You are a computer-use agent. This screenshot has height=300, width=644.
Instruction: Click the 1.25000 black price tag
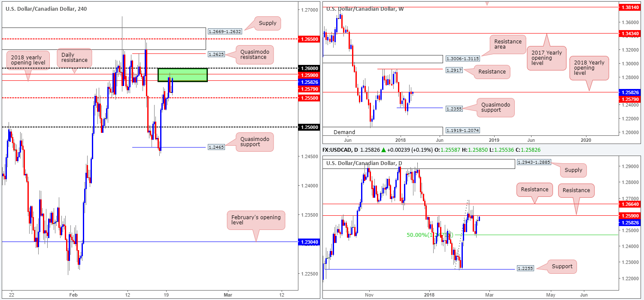point(308,127)
